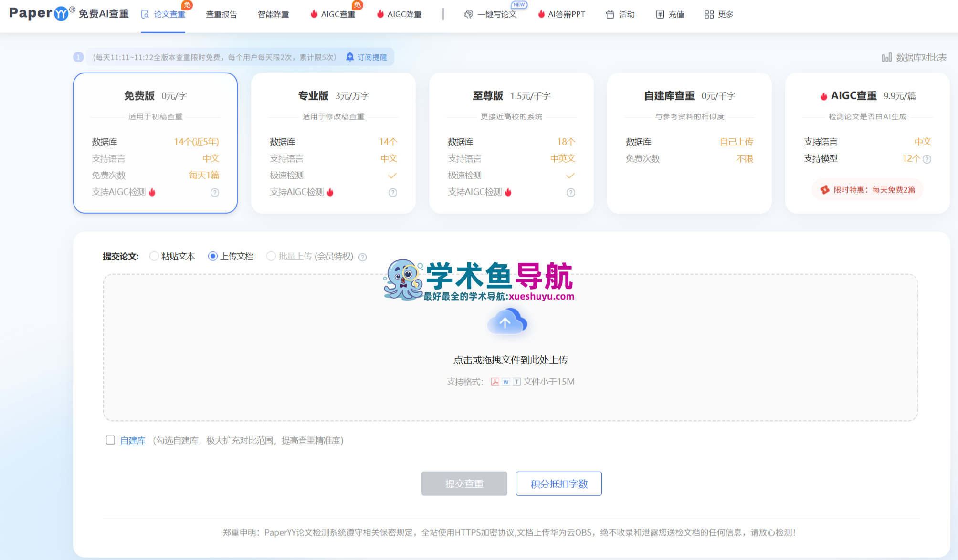The image size is (958, 560).
Task: Click the 免 badge on AIGC查重 tab
Action: click(x=358, y=5)
